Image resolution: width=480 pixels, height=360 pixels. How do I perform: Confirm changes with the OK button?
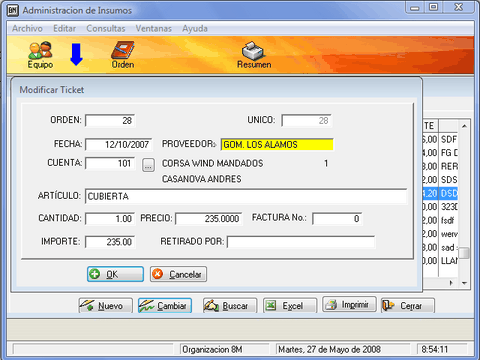pyautogui.click(x=115, y=274)
